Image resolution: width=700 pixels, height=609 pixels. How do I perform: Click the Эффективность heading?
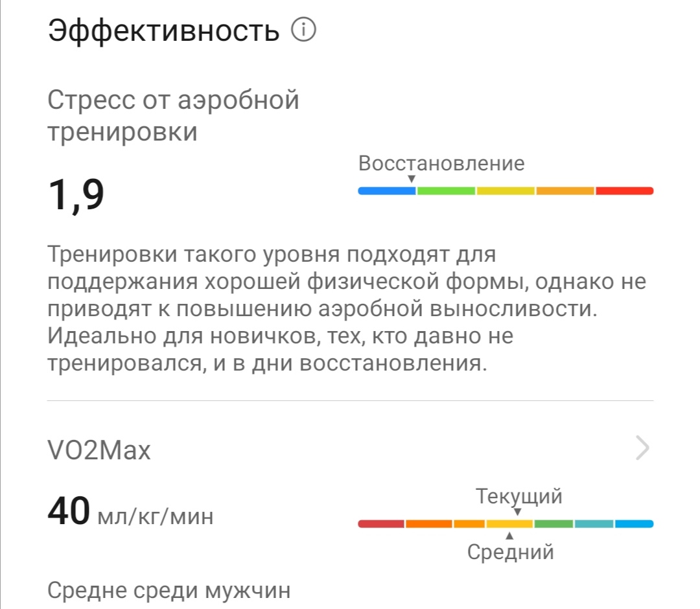(164, 31)
